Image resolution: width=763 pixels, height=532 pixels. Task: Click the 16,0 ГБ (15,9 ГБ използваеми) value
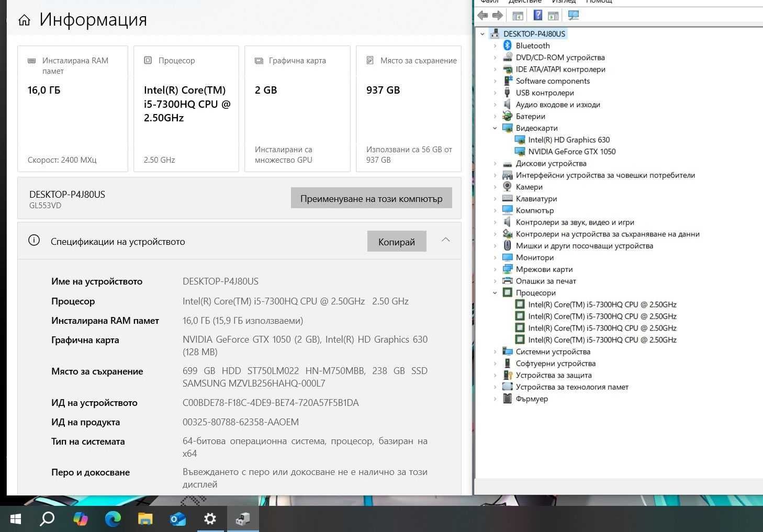pos(243,321)
